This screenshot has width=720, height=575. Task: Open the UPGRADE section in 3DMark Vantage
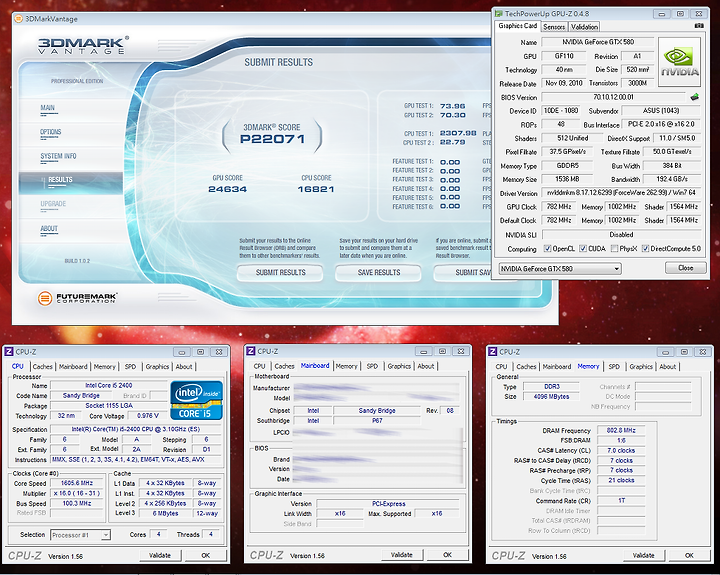[53, 204]
